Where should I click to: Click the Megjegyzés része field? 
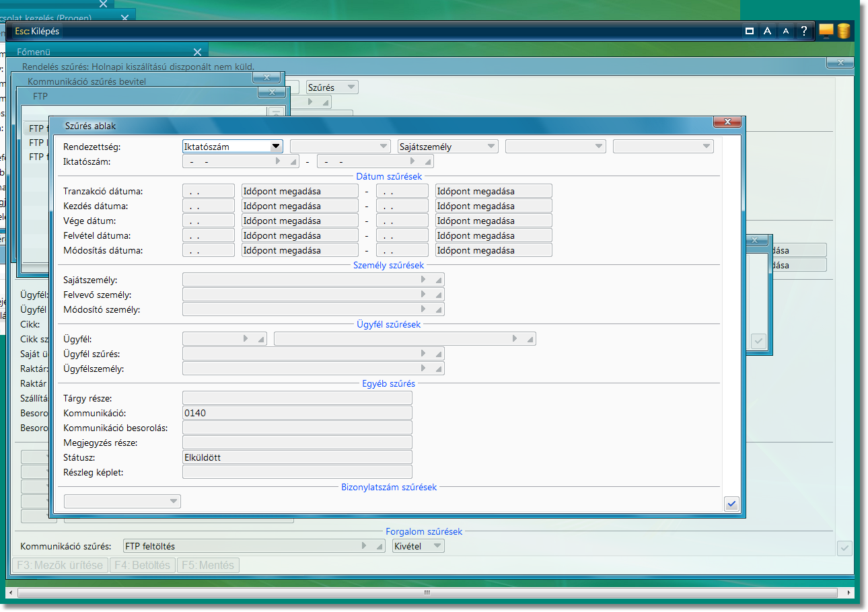[x=297, y=443]
